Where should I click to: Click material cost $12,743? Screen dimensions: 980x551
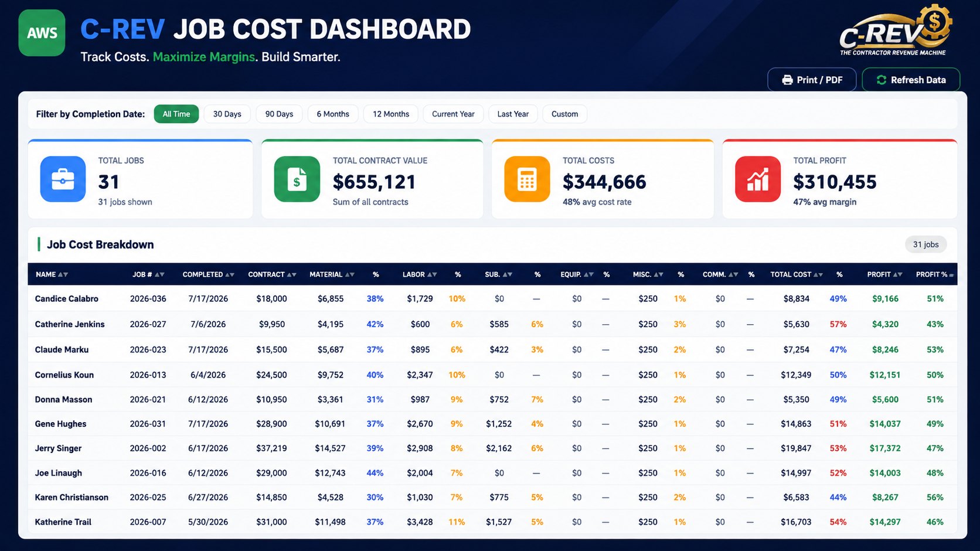[x=330, y=473]
